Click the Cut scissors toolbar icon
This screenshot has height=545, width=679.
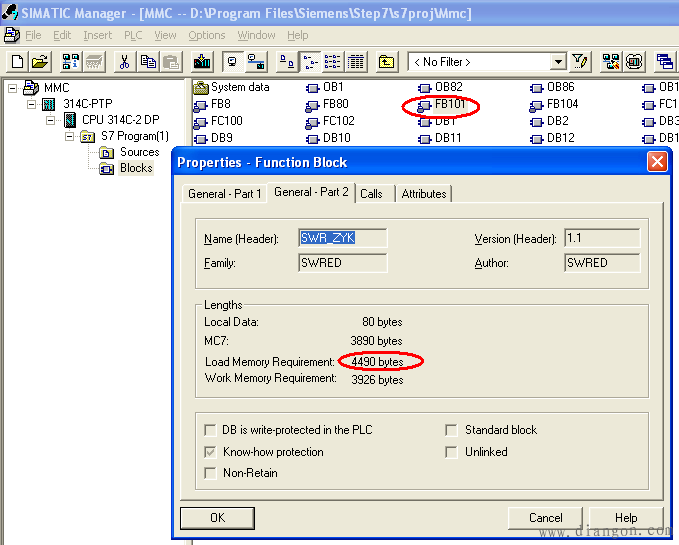124,62
